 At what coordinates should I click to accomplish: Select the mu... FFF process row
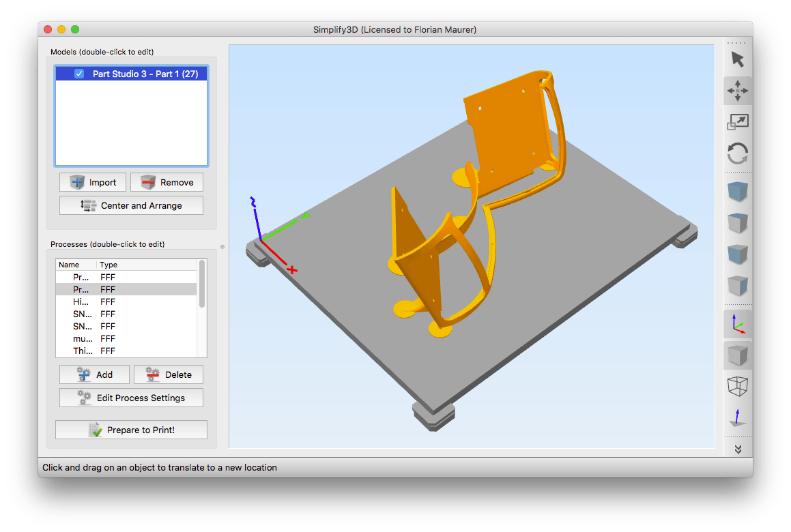[126, 338]
